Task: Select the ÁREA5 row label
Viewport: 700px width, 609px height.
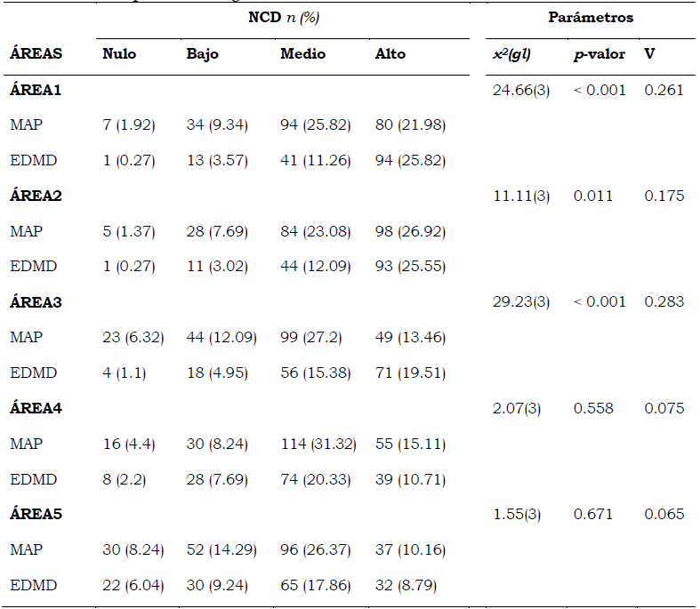Action: [36, 515]
